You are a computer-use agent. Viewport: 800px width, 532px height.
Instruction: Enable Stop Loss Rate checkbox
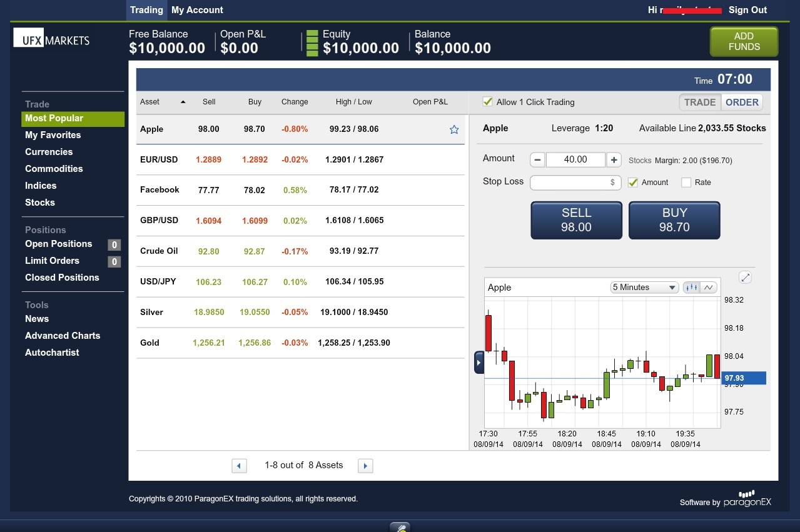point(686,183)
